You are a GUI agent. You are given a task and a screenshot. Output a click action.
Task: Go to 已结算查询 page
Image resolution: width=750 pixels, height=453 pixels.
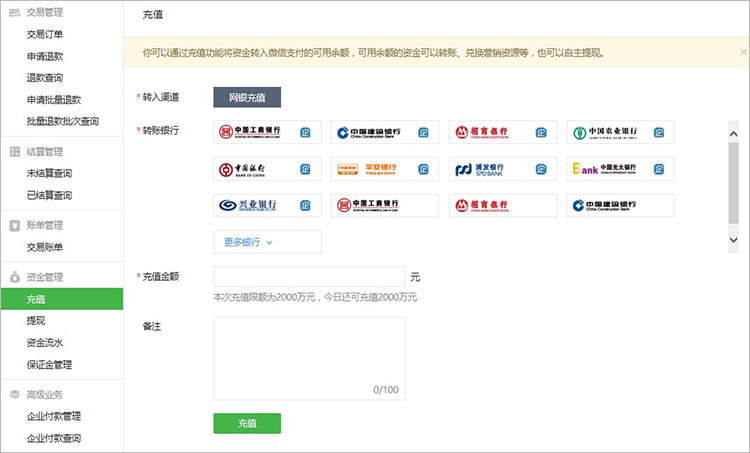(49, 195)
